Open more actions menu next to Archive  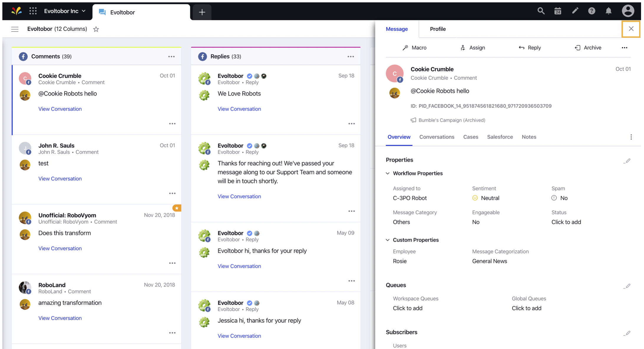click(x=625, y=48)
